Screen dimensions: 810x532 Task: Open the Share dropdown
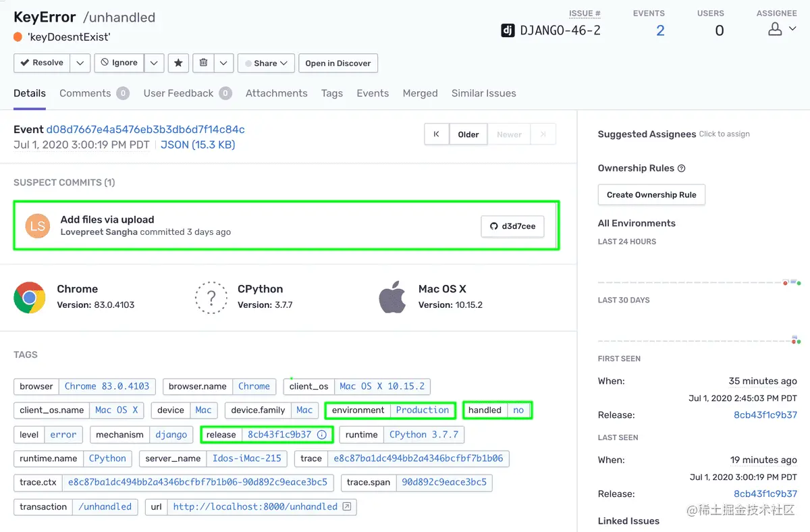point(266,63)
